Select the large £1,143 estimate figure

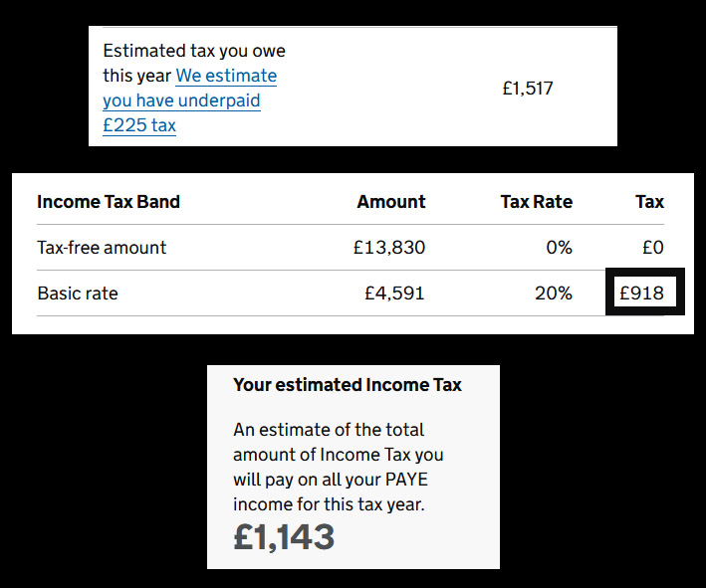pyautogui.click(x=284, y=536)
